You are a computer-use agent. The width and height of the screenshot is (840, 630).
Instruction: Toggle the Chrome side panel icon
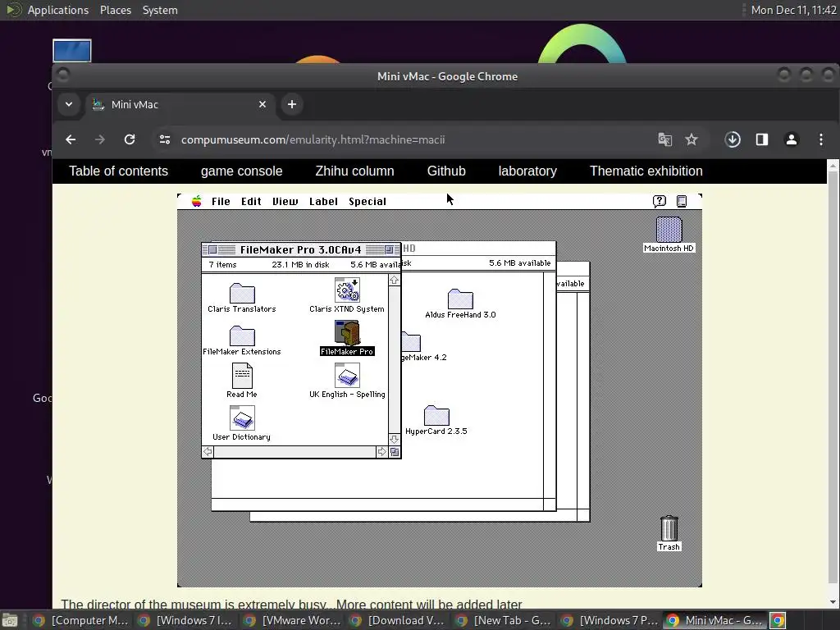[762, 139]
